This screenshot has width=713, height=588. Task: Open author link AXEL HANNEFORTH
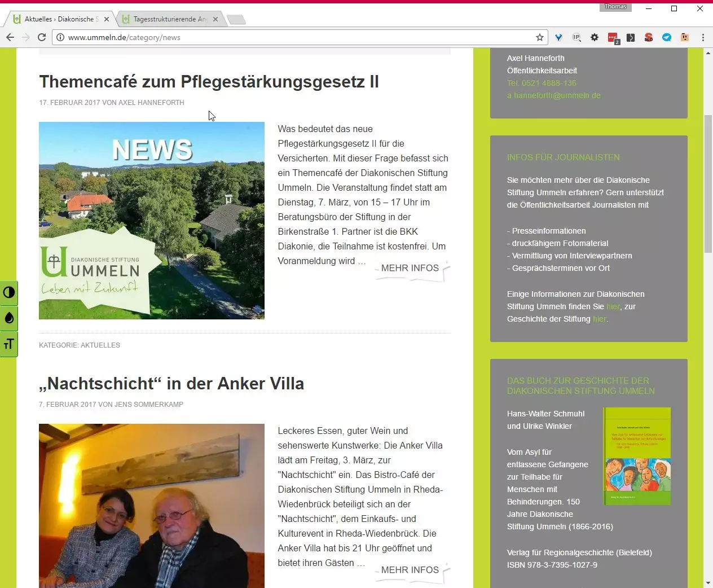151,103
